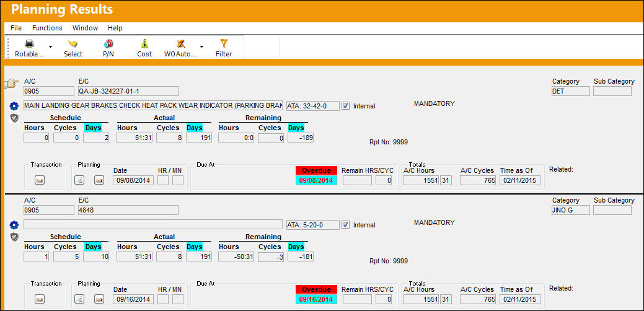644x311 pixels.
Task: Click the planning Date field 09/08/2014
Action: (x=133, y=180)
